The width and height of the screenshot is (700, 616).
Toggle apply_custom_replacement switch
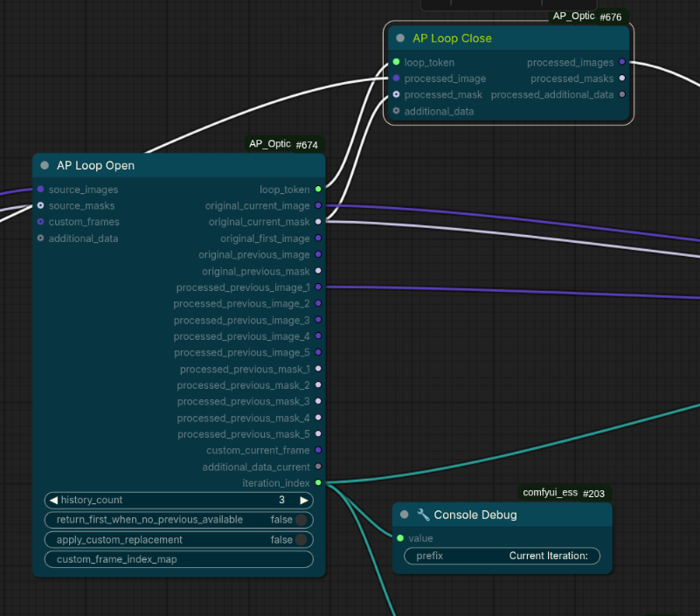(x=301, y=540)
